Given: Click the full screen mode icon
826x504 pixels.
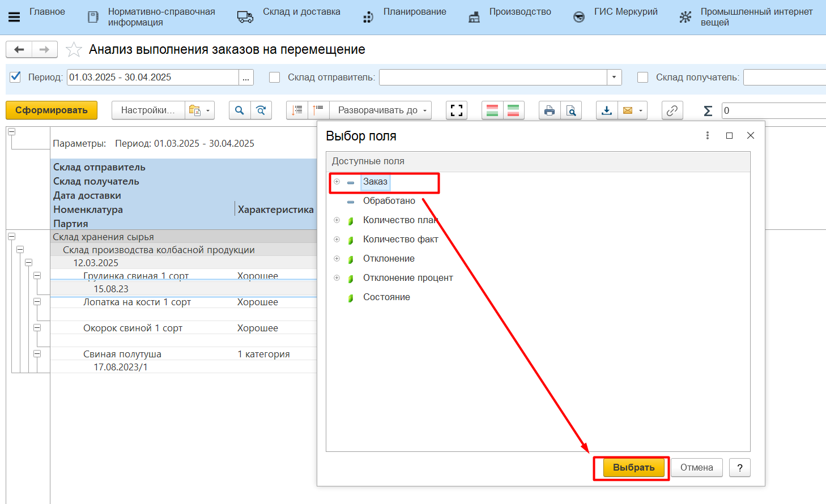Looking at the screenshot, I should pos(457,110).
